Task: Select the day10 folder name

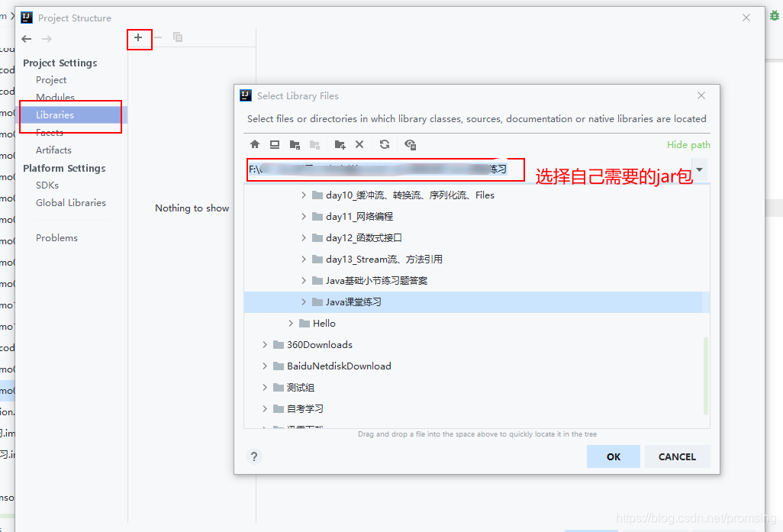Action: 410,195
